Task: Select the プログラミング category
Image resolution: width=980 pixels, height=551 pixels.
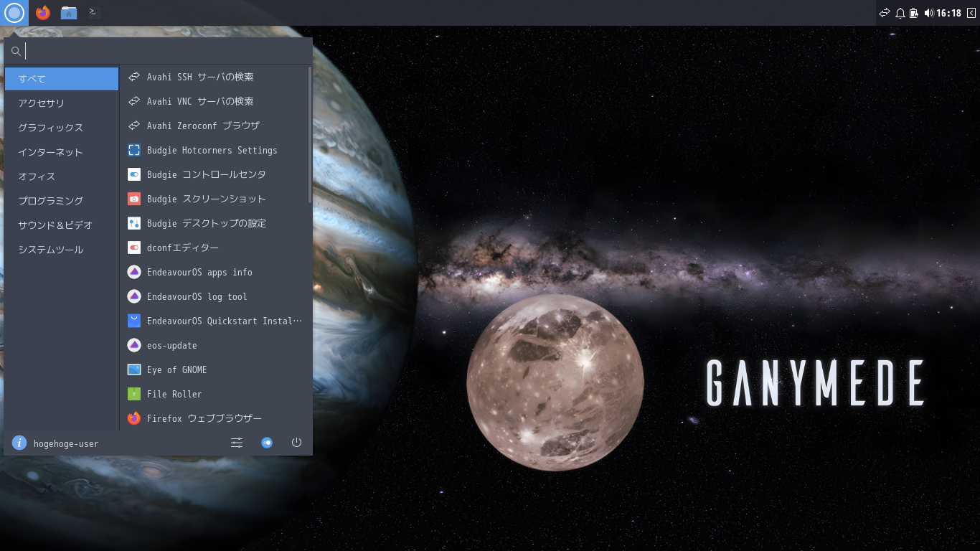Action: tap(62, 201)
